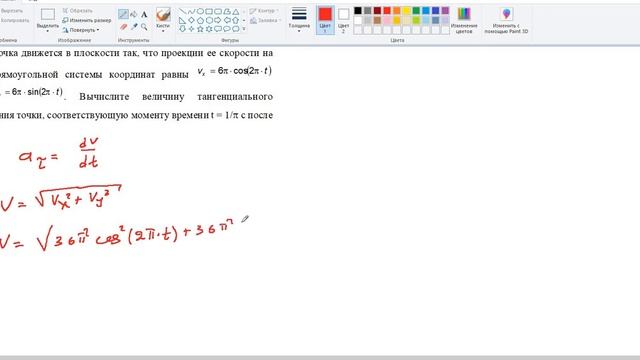The height and width of the screenshot is (360, 640).
Task: Pick the down arrow shape
Action: (182, 29)
